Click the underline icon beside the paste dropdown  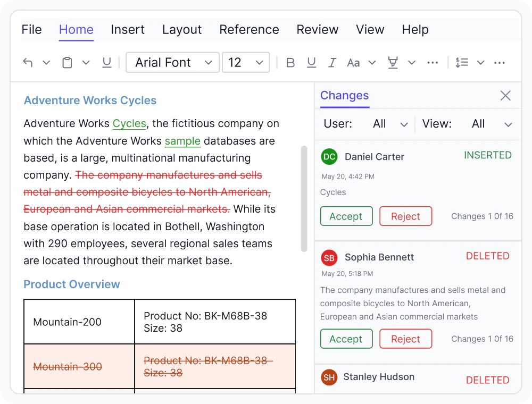[107, 62]
